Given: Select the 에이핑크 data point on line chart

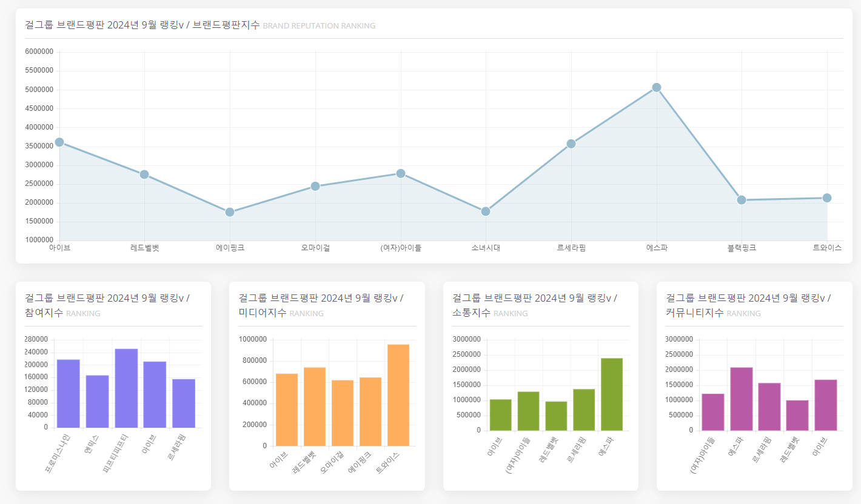Looking at the screenshot, I should coord(230,212).
